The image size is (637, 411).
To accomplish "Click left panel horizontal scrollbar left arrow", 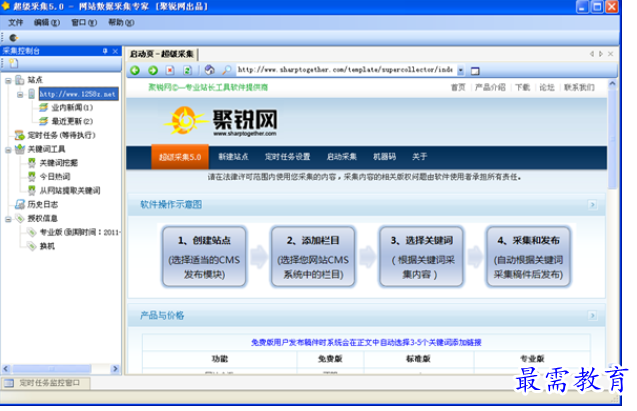I will (x=6, y=369).
